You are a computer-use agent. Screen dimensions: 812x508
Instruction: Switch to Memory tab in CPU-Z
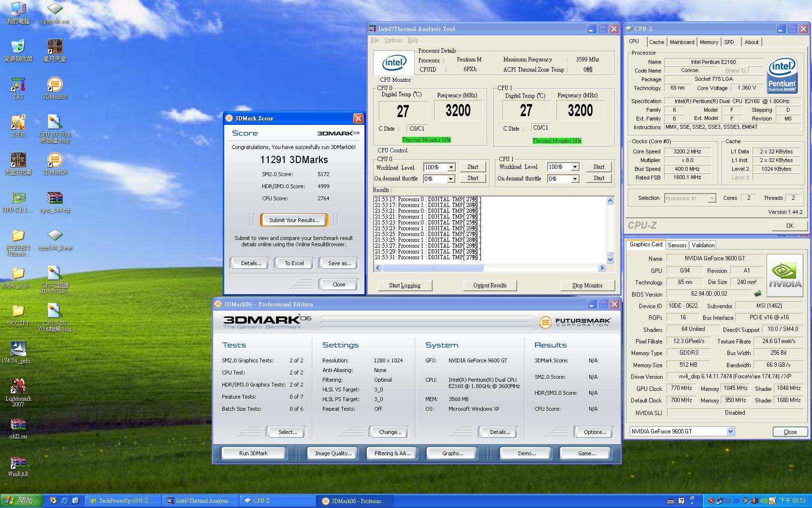pos(709,42)
